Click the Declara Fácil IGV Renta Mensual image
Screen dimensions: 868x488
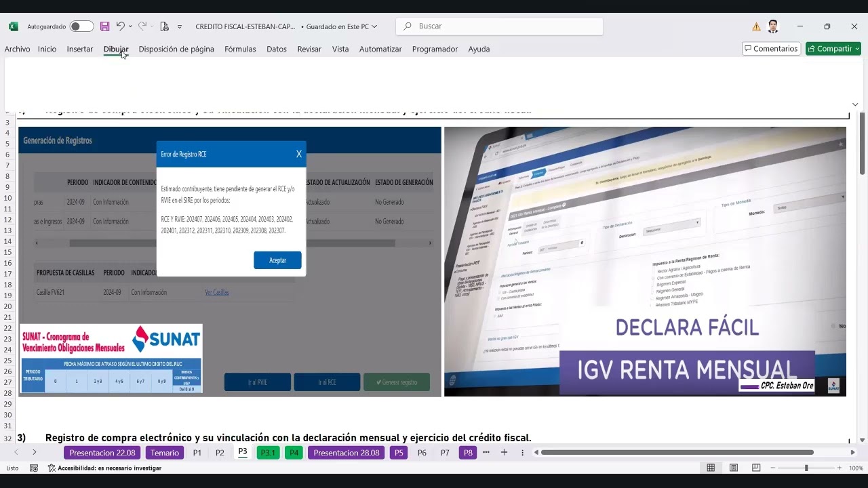click(x=645, y=262)
